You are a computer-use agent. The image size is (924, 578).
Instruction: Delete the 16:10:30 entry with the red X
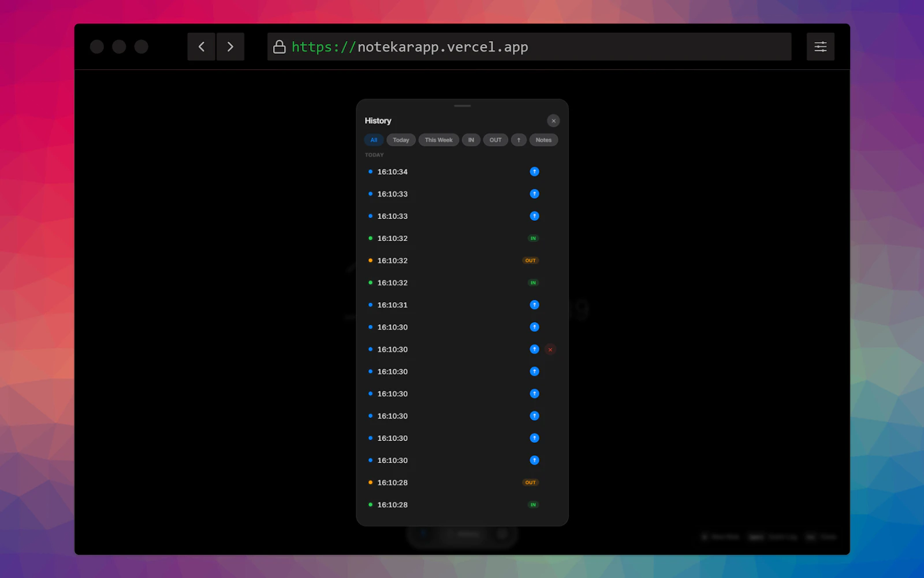[550, 349]
